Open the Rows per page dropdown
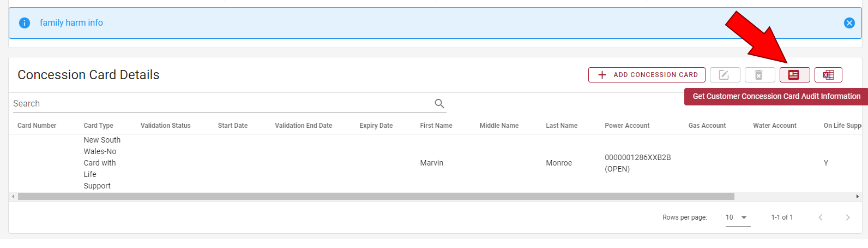868x248 pixels. tap(738, 217)
